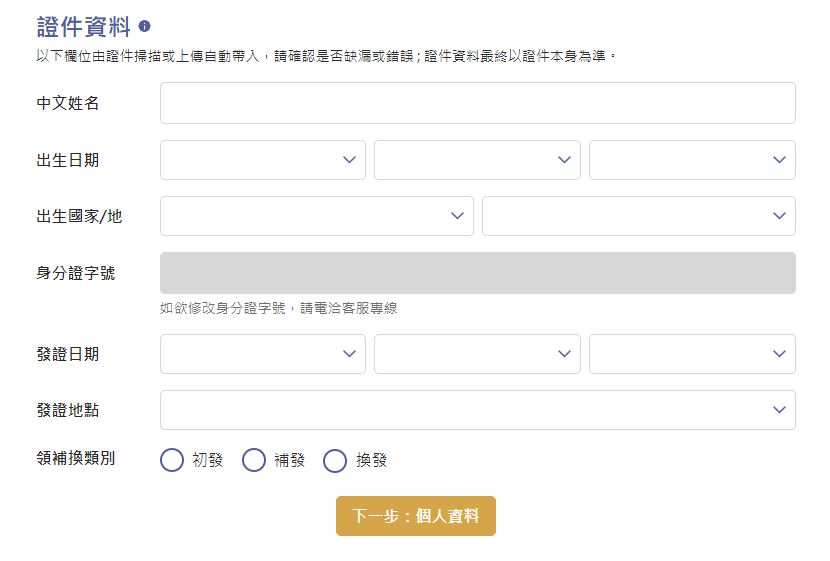
Task: Select the 換發 radio button
Action: coord(335,460)
